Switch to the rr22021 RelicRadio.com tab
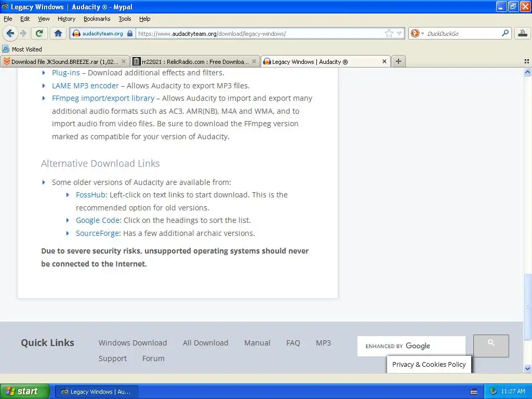 click(195, 61)
